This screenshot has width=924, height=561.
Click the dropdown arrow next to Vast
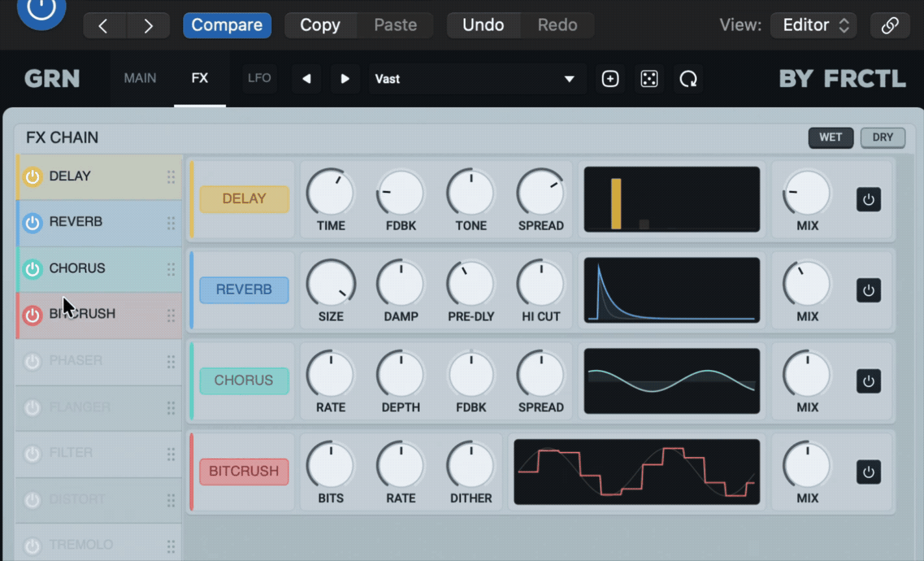click(x=569, y=79)
